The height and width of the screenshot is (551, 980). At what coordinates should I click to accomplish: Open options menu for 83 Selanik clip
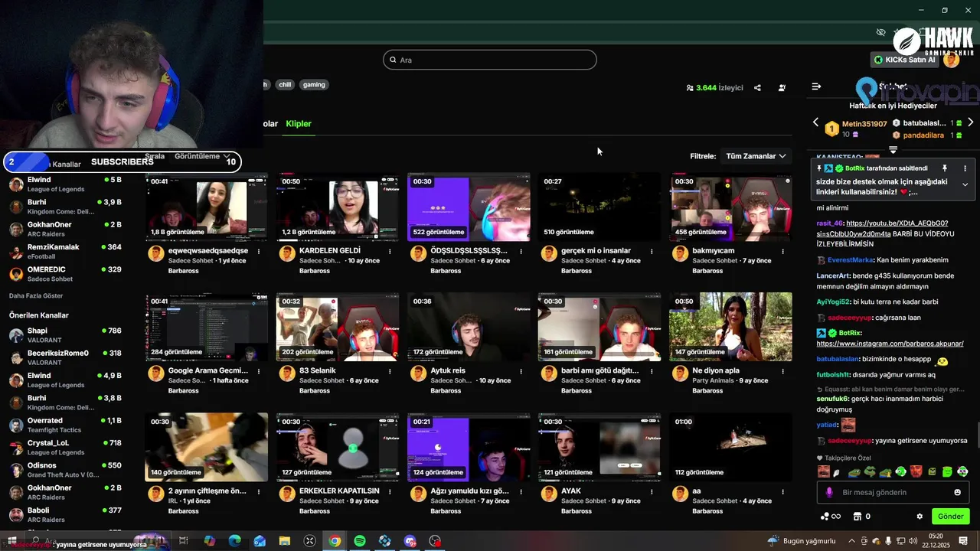[x=390, y=371]
